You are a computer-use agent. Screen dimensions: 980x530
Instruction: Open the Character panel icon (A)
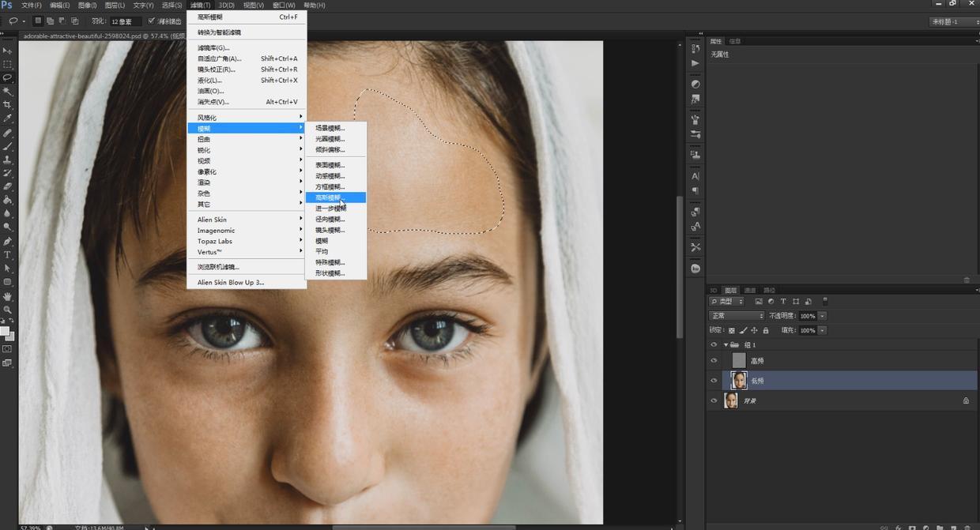coord(695,176)
